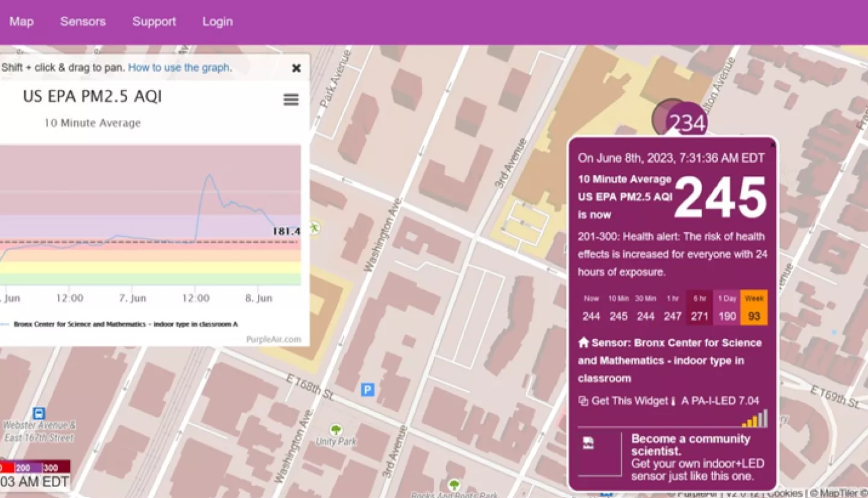Click the 'US EPA PM2.5 AQI' graph title
Image resolution: width=868 pixels, height=498 pixels.
pyautogui.click(x=92, y=96)
